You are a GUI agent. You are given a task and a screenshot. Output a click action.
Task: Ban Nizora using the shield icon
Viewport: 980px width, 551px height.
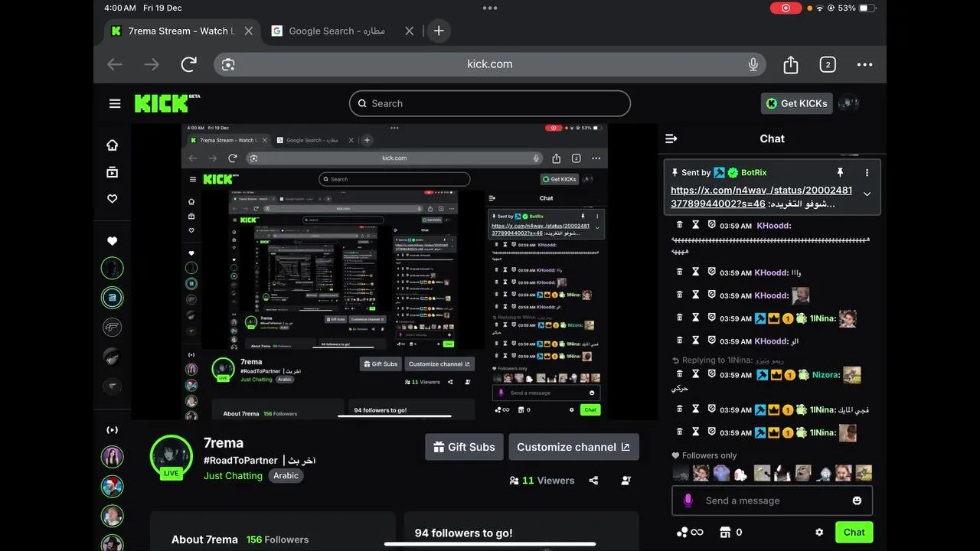[x=711, y=374]
